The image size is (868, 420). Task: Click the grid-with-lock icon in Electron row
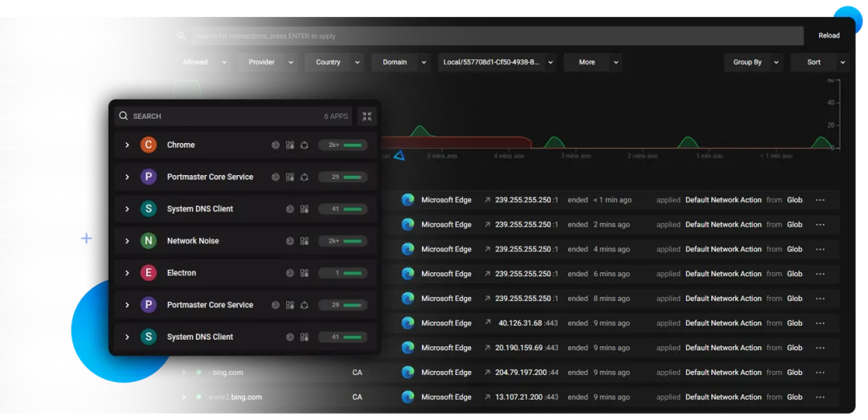(304, 273)
